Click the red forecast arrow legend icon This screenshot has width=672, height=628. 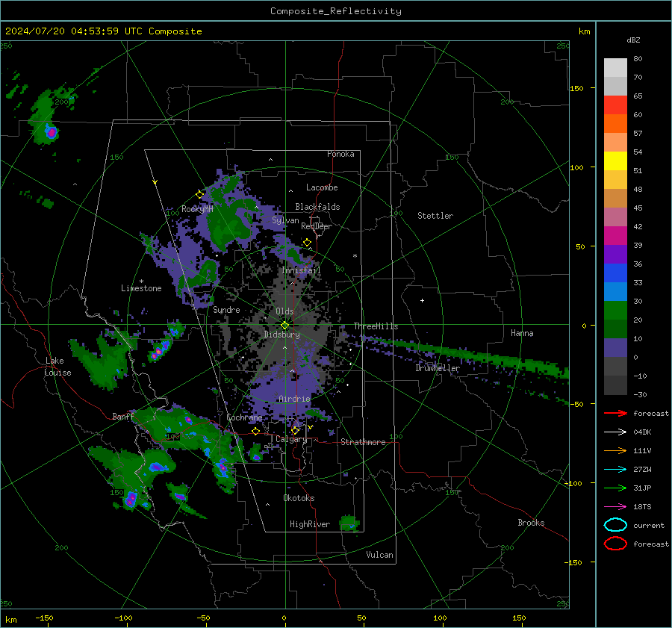(615, 413)
